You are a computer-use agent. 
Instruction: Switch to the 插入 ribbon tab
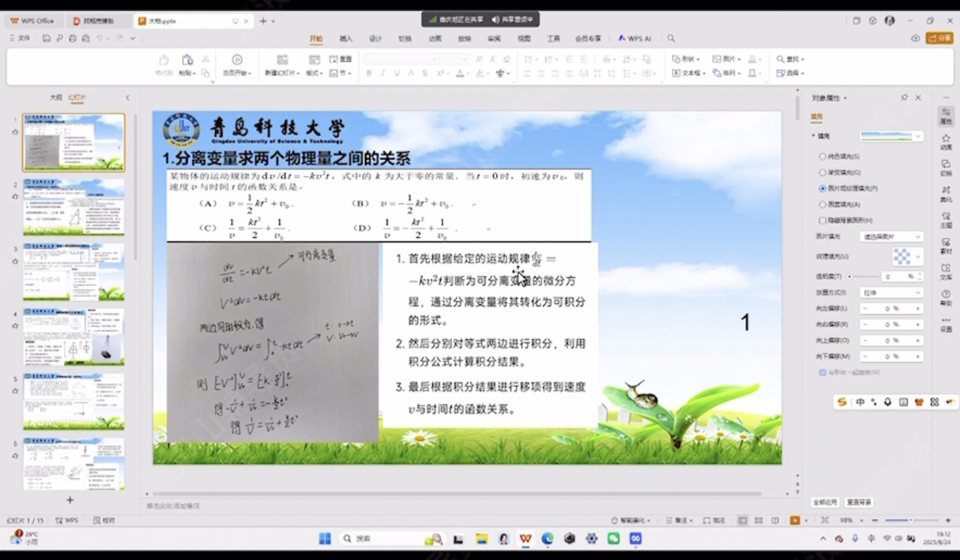[346, 39]
